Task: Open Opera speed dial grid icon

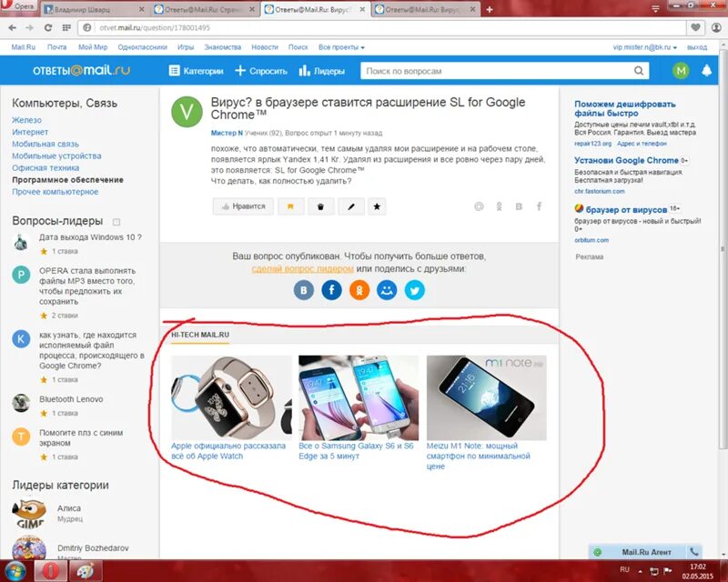Action: pyautogui.click(x=66, y=28)
